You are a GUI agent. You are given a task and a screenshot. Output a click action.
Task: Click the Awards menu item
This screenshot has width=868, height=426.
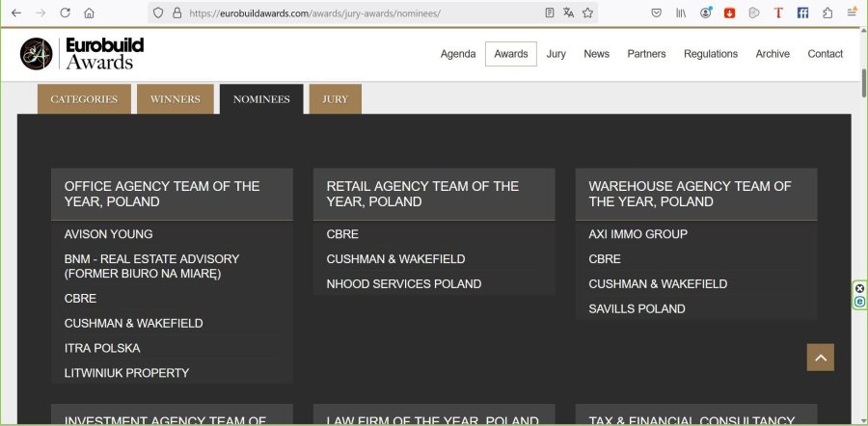(x=511, y=54)
